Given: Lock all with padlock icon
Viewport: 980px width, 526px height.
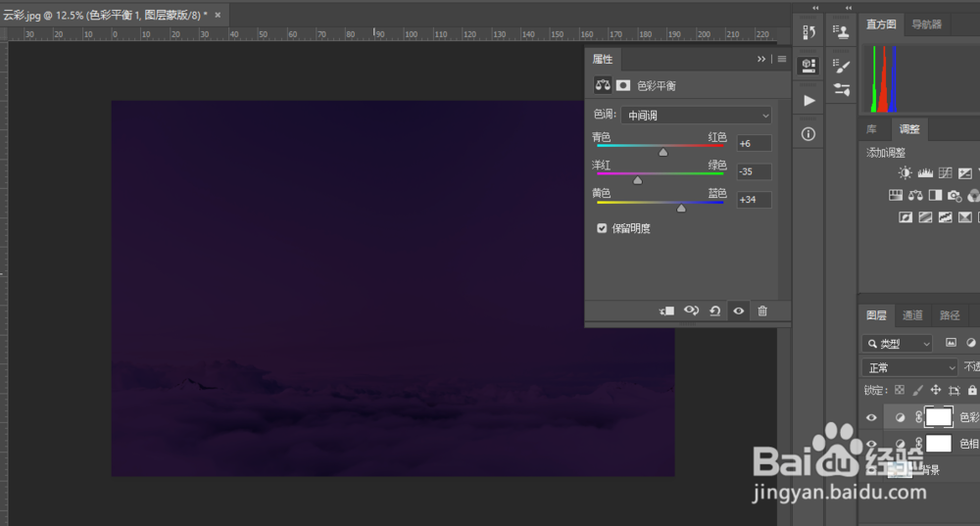Looking at the screenshot, I should (972, 390).
